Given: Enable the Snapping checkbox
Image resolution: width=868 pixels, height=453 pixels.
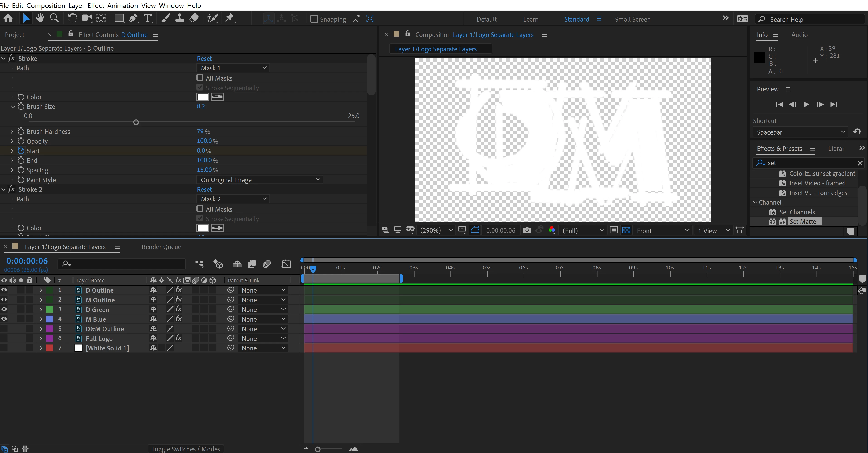Looking at the screenshot, I should point(314,19).
